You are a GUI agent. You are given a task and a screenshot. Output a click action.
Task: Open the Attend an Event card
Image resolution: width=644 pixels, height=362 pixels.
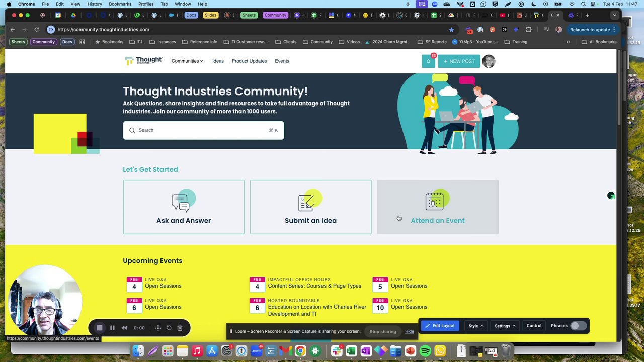click(438, 207)
